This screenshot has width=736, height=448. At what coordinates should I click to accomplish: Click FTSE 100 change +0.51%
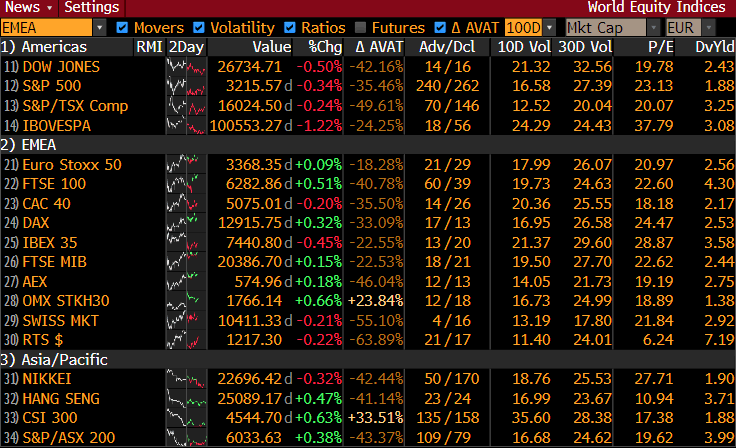pos(319,184)
